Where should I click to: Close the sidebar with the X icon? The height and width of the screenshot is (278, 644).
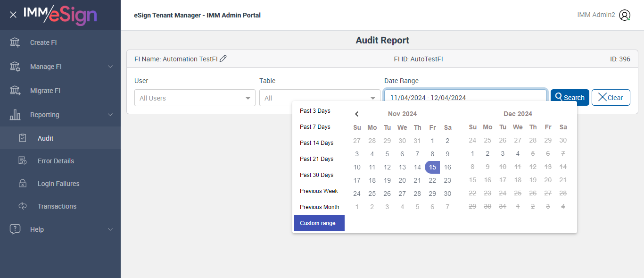point(13,15)
